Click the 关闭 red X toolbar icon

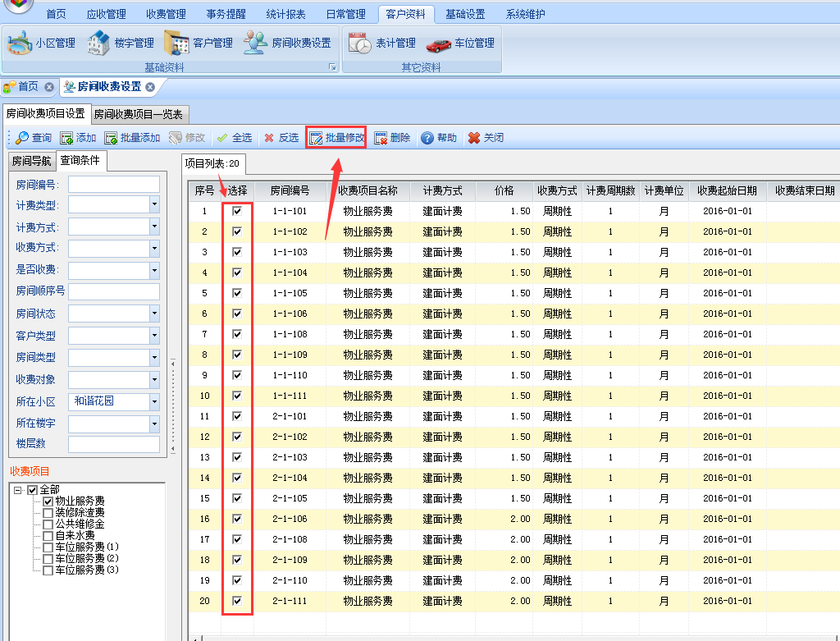pyautogui.click(x=474, y=138)
